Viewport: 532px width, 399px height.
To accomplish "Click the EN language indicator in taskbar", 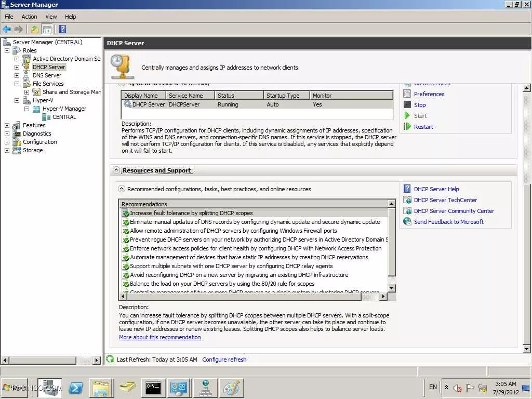I will coord(433,387).
